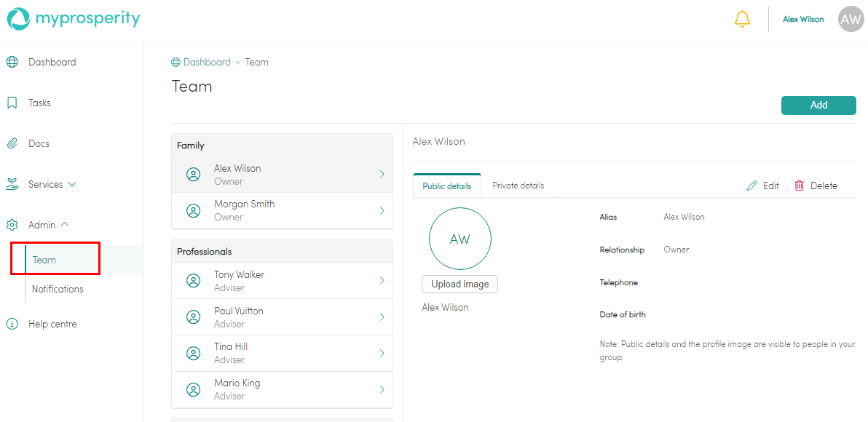This screenshot has width=868, height=422.
Task: Switch to the Private details tab
Action: click(518, 186)
